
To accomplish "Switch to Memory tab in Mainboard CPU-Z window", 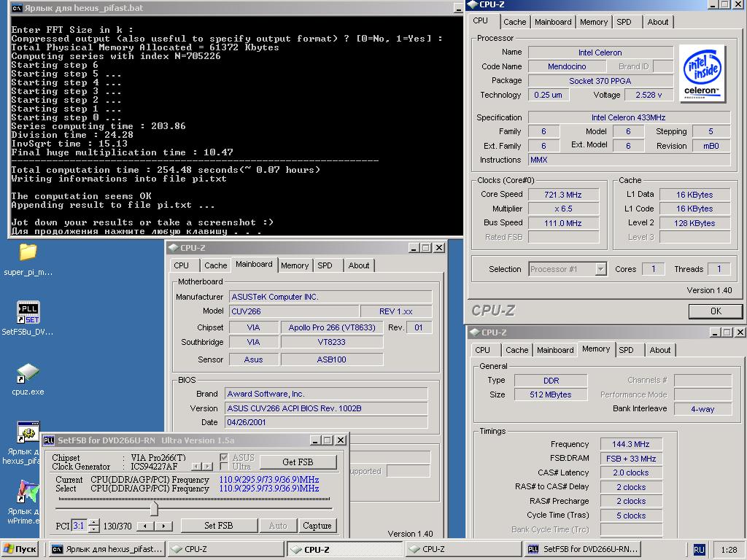I will [x=295, y=265].
